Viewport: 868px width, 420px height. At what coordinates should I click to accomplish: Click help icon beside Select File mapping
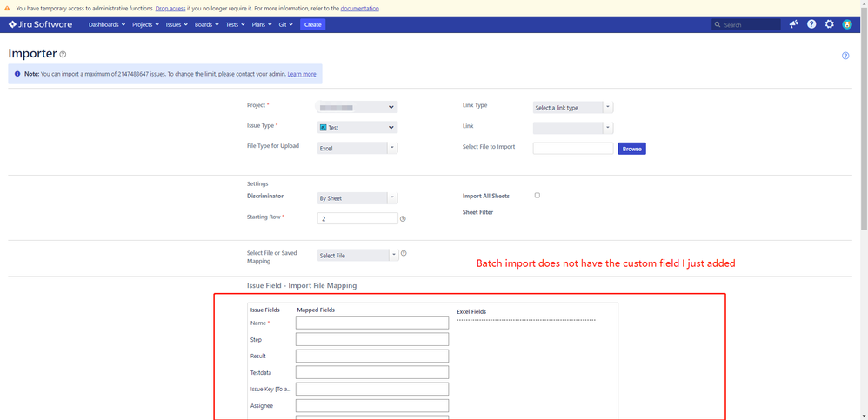[x=404, y=254]
